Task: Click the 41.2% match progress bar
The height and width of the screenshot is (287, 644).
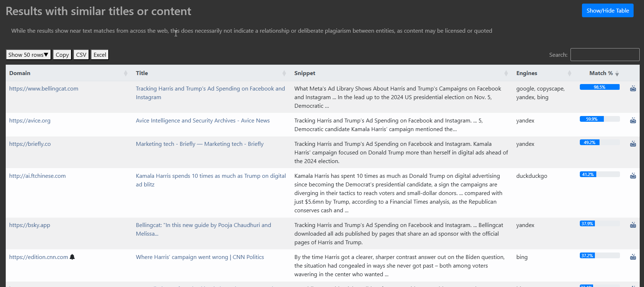Action: (600, 174)
